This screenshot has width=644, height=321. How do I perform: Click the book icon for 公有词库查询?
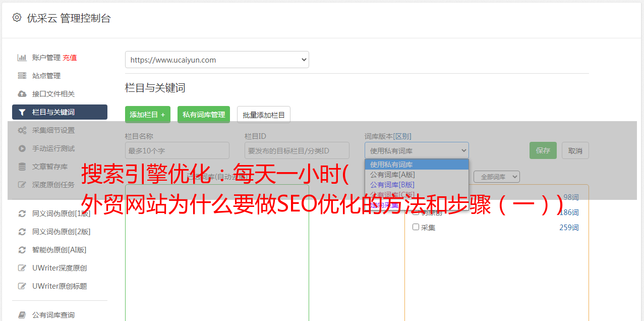click(22, 315)
